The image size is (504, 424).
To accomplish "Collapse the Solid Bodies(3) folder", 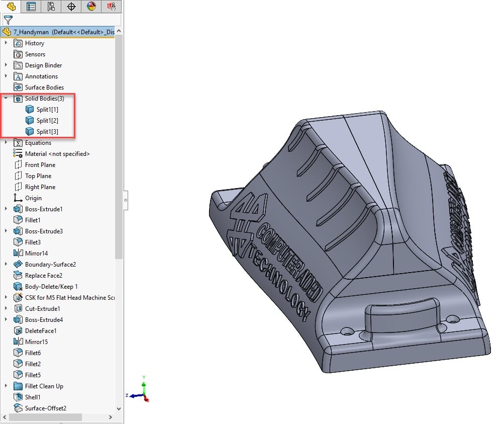I will click(6, 98).
